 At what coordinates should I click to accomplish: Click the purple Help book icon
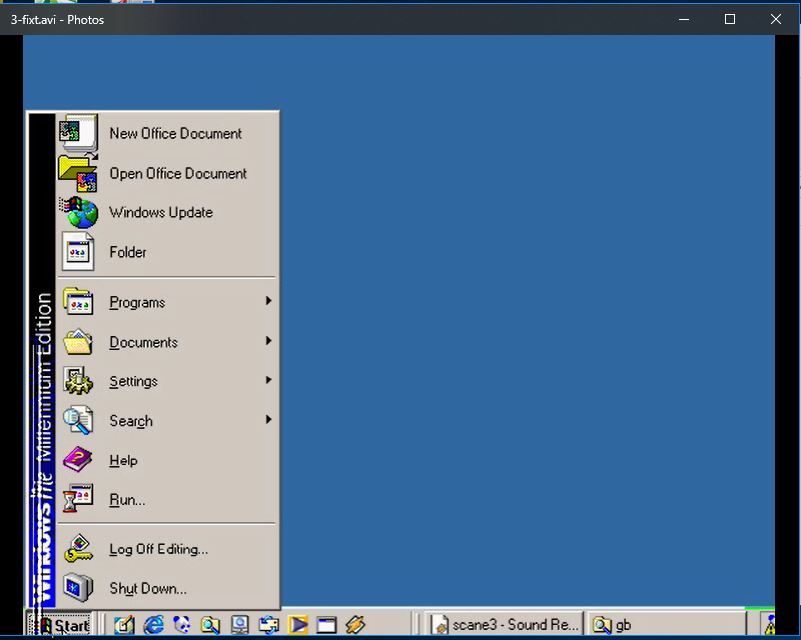[x=78, y=459]
